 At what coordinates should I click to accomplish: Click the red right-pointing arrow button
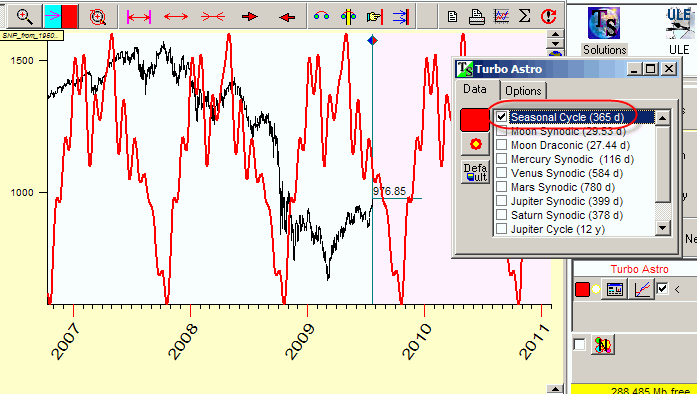point(250,17)
